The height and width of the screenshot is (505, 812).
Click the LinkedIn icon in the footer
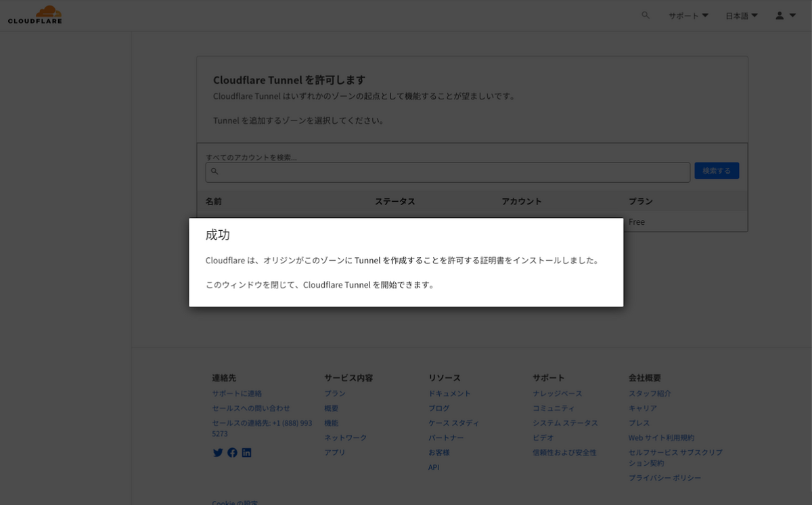pos(246,452)
